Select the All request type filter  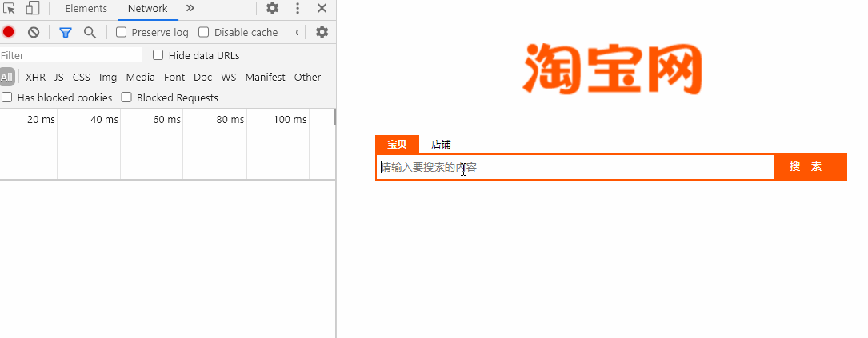pos(6,77)
